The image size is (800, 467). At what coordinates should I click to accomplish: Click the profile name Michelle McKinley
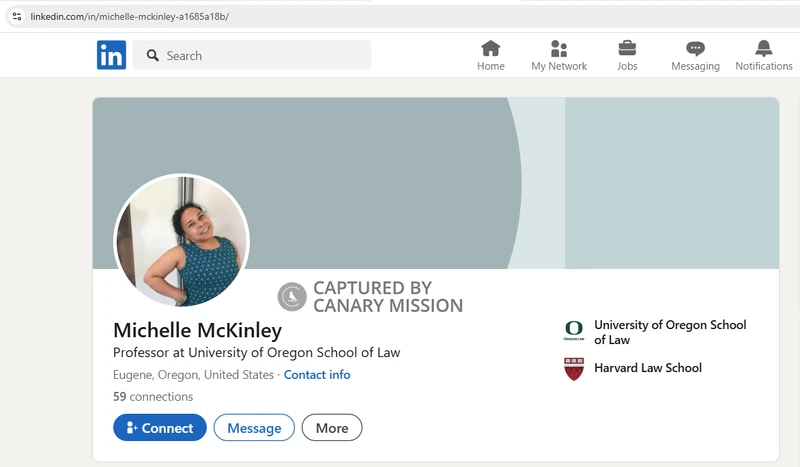[197, 330]
